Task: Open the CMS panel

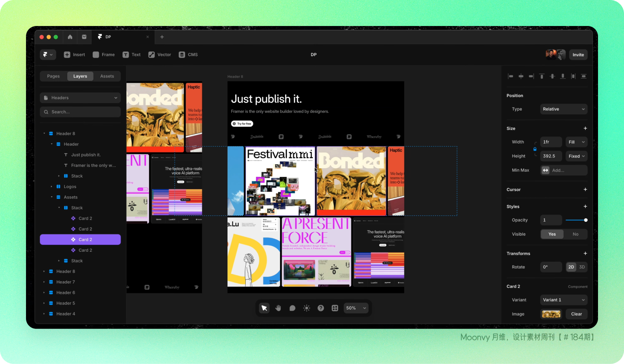Action: (188, 55)
